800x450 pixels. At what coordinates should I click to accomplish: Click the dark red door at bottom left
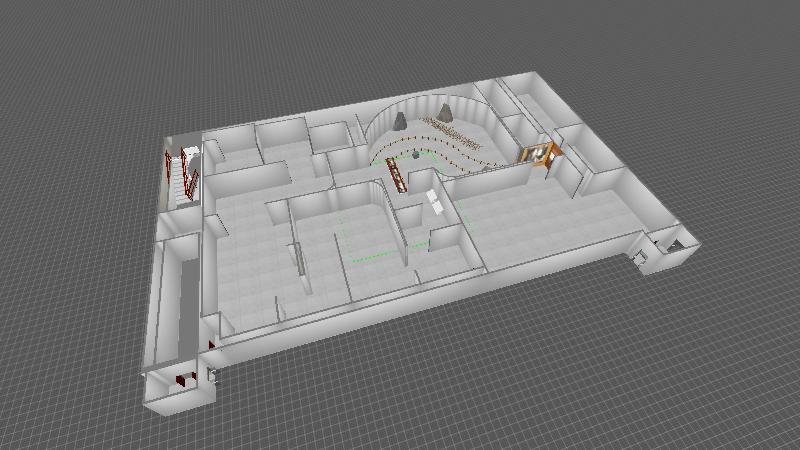(x=182, y=379)
